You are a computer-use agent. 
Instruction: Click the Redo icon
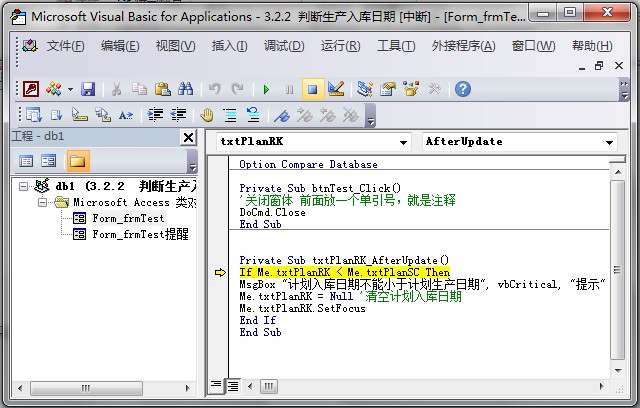(237, 89)
